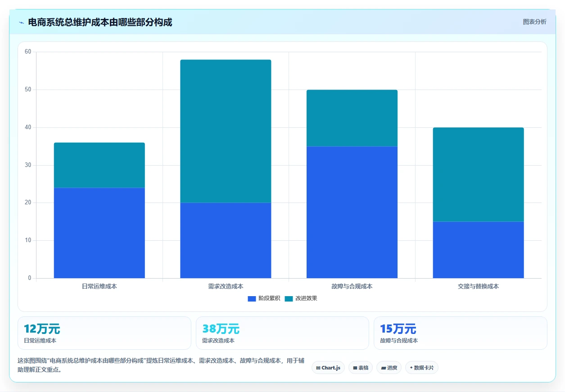
Task: Click the 故障与合规成本 axis label
Action: 352,286
